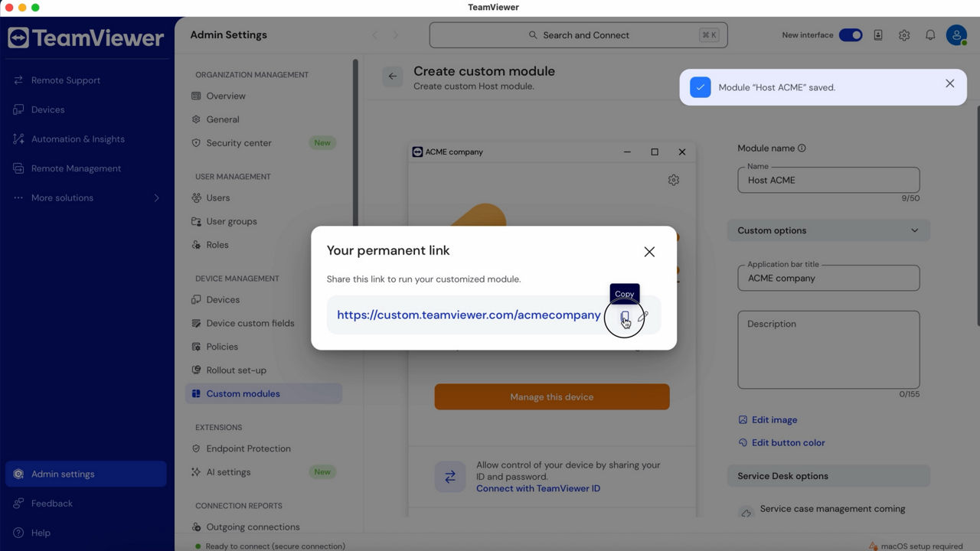This screenshot has width=980, height=551.
Task: Click the macOS green fullscreen button
Action: pos(35,8)
